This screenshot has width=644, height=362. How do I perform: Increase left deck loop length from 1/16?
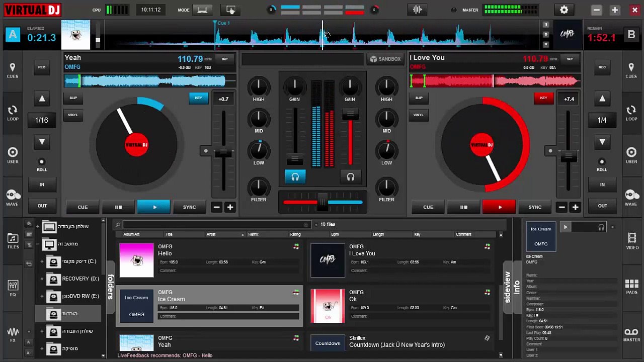pos(42,99)
